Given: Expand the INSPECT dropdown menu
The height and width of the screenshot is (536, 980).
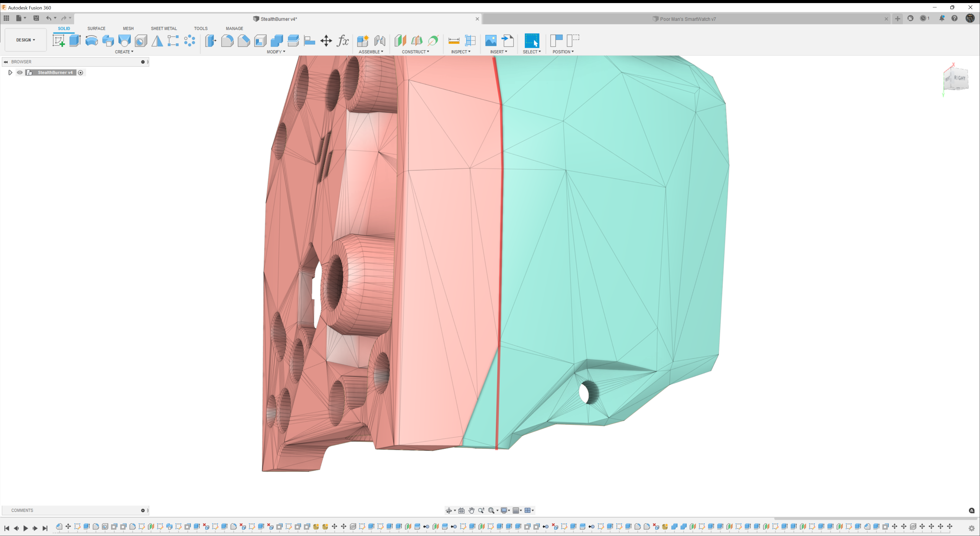Looking at the screenshot, I should click(x=461, y=52).
